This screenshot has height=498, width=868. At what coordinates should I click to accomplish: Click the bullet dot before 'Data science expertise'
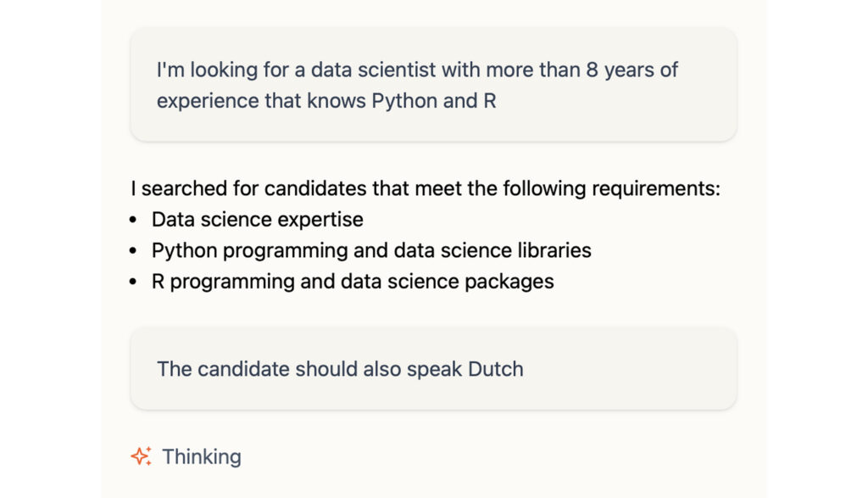[133, 220]
